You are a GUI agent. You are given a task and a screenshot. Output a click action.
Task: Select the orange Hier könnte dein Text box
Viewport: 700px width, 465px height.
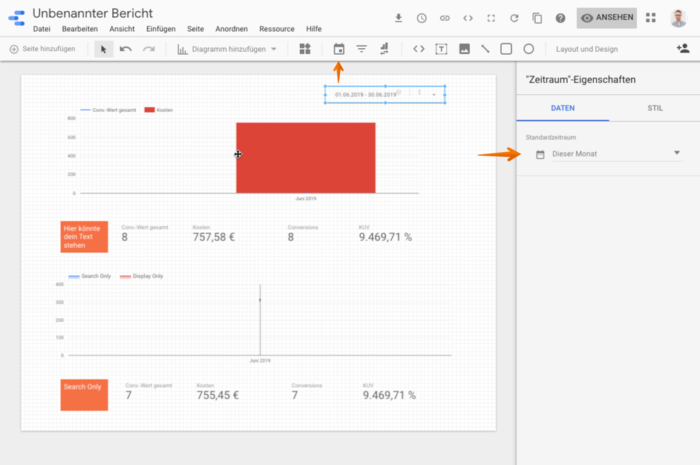click(x=84, y=237)
